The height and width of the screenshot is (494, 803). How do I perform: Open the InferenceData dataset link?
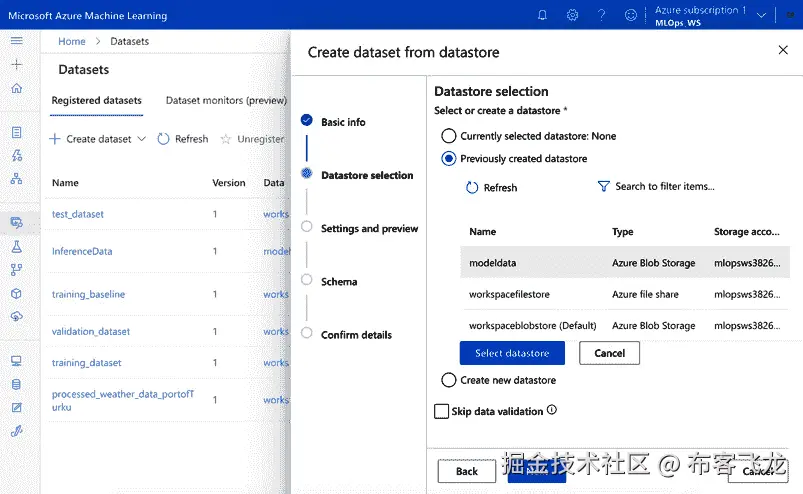[82, 251]
